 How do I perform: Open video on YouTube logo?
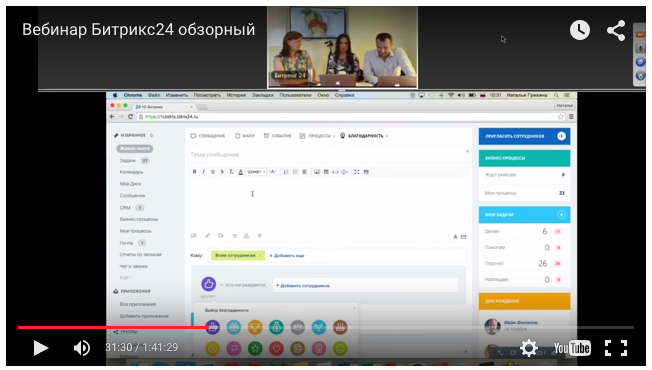(x=572, y=348)
